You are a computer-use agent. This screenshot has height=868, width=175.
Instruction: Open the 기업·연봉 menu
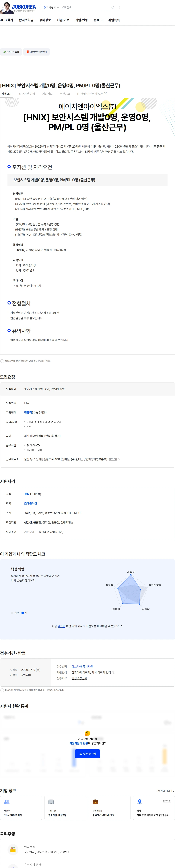coord(81,20)
